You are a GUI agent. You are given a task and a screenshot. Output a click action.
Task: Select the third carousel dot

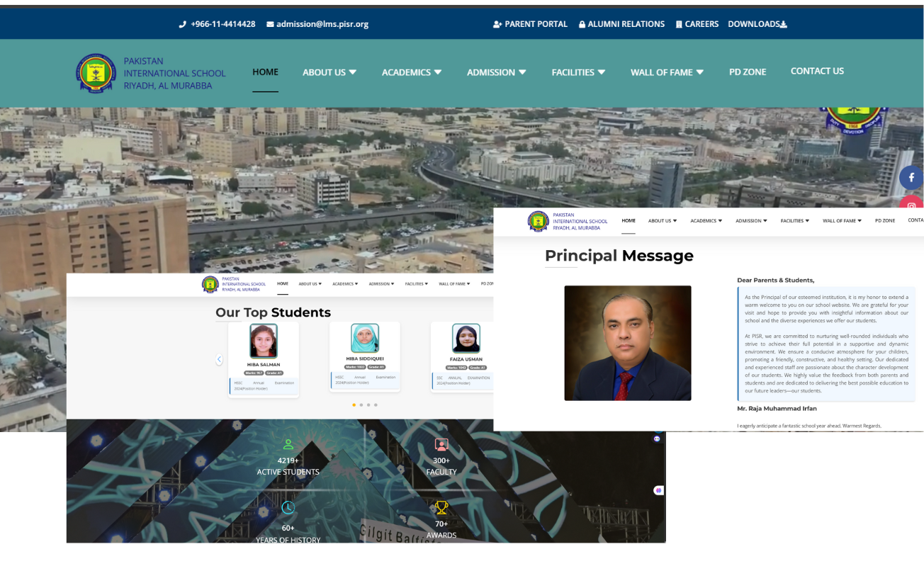click(x=368, y=405)
